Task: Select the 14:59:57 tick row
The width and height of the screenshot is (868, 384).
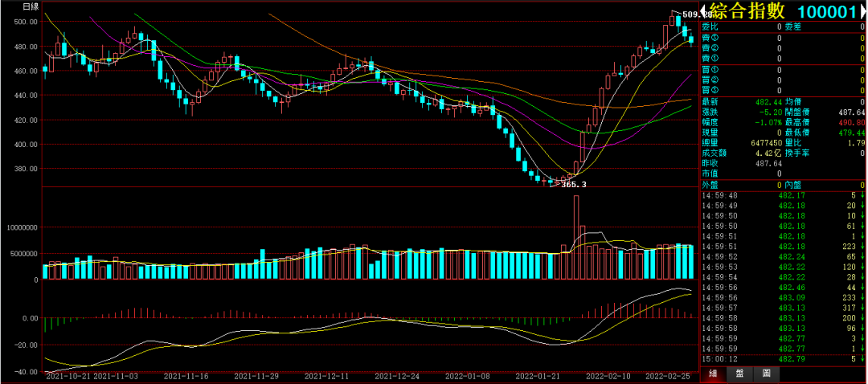Action: (x=783, y=308)
